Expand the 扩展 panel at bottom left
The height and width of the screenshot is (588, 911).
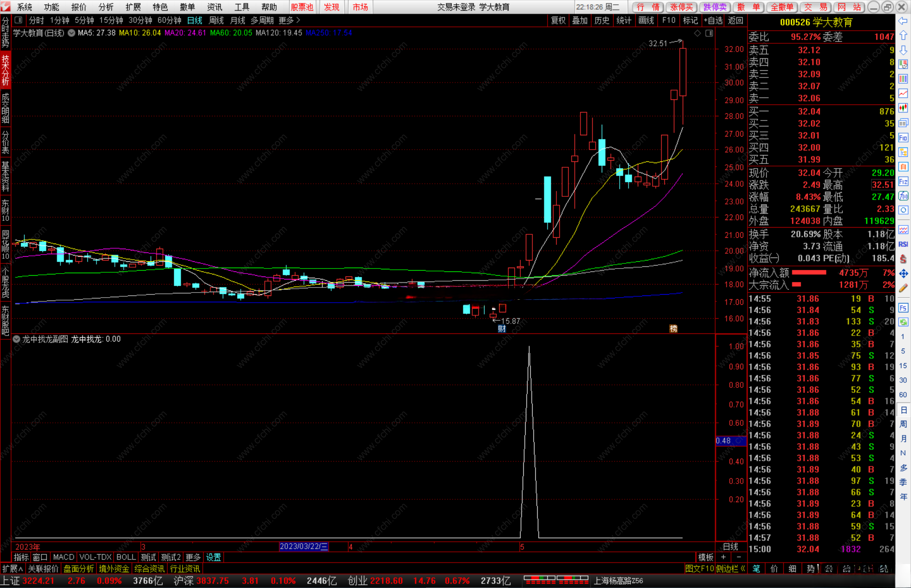pyautogui.click(x=12, y=568)
